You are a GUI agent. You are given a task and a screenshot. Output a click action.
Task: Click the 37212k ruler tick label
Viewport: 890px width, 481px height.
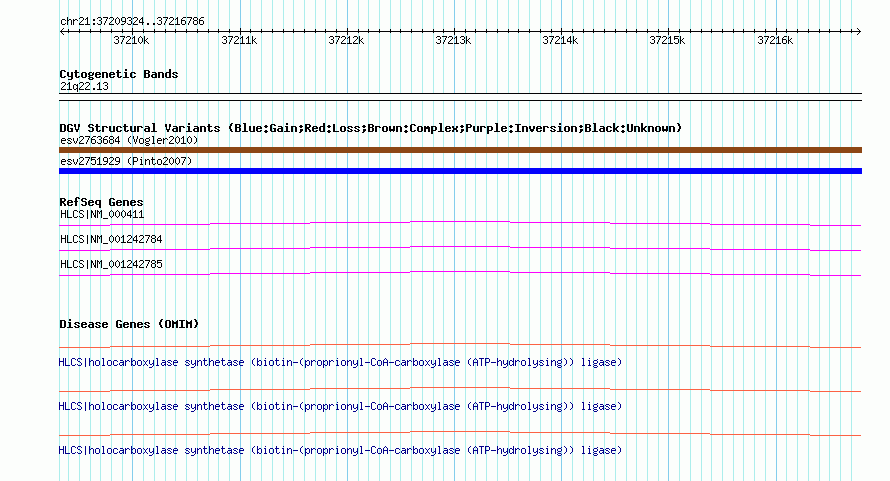point(346,40)
